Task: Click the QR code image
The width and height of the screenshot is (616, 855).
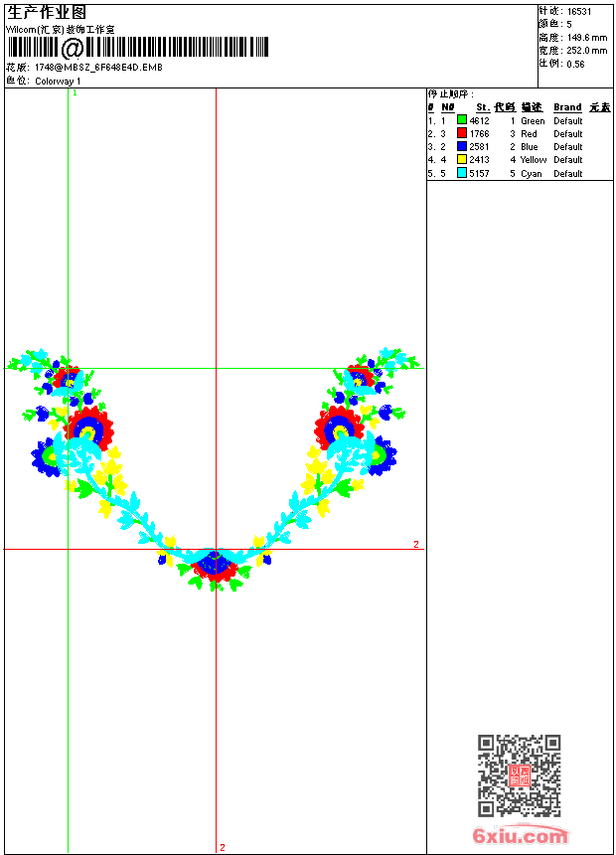Action: 519,775
